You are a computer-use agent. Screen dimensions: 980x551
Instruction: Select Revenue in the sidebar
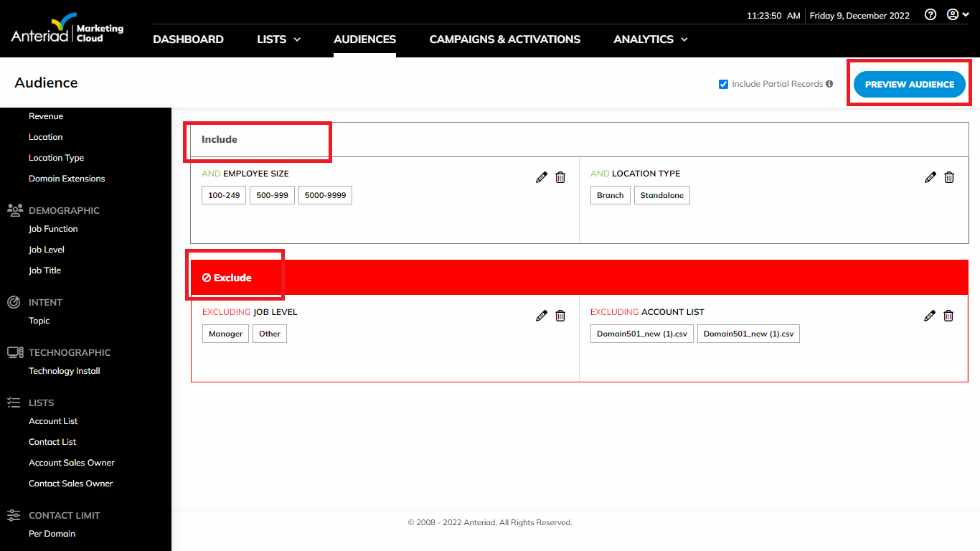click(x=46, y=116)
